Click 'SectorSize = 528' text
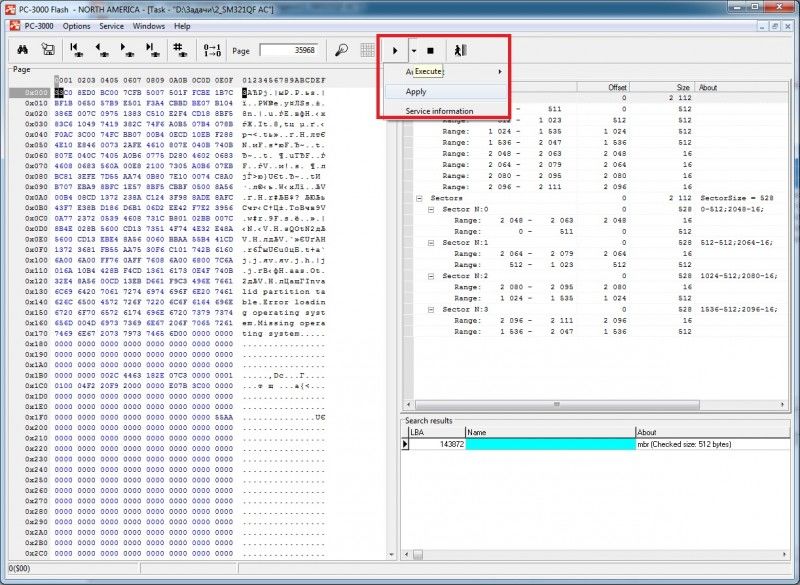 tap(737, 198)
